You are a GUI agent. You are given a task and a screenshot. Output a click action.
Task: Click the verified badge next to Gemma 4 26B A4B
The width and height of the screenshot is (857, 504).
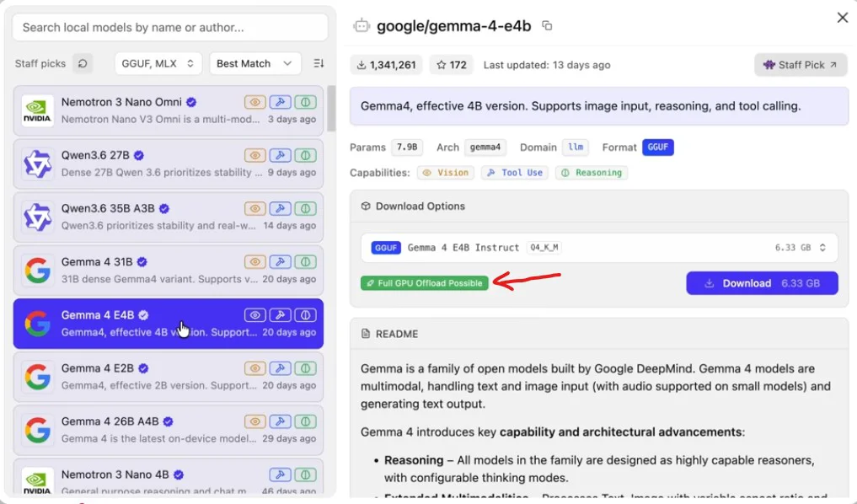click(x=168, y=421)
